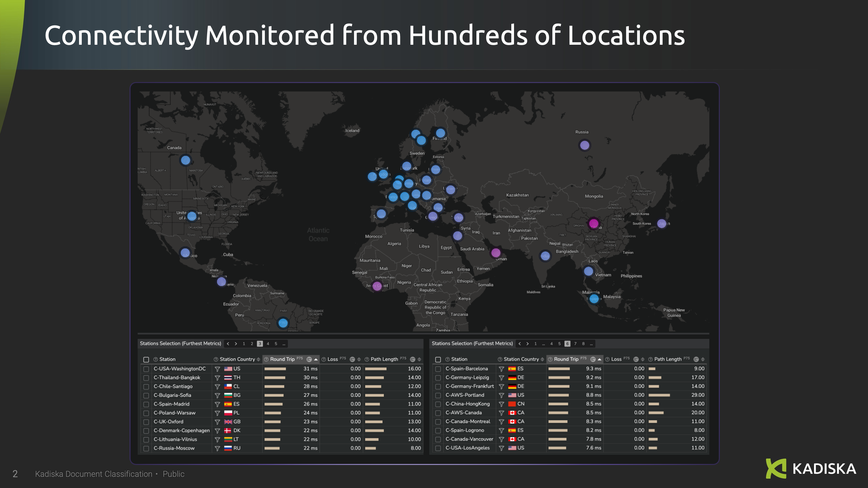Go to page 7 in right pagination
This screenshot has height=488, width=868.
[x=575, y=344]
